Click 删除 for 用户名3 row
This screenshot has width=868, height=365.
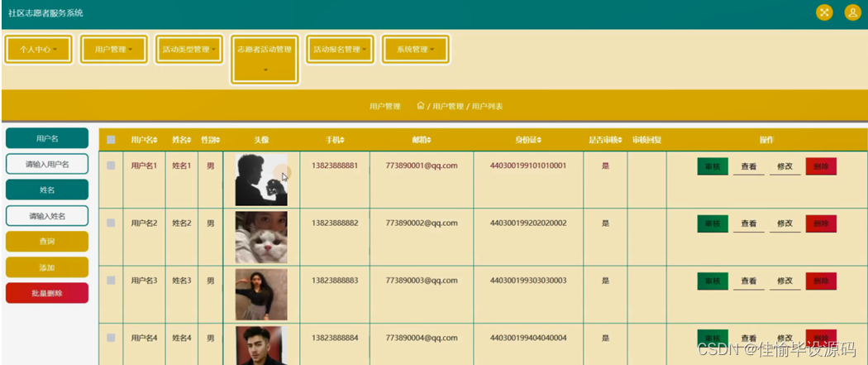coord(821,281)
